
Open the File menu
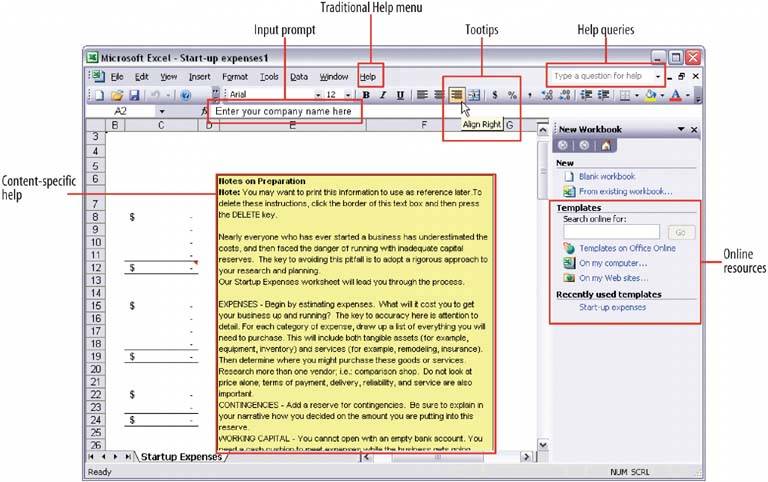pos(117,77)
